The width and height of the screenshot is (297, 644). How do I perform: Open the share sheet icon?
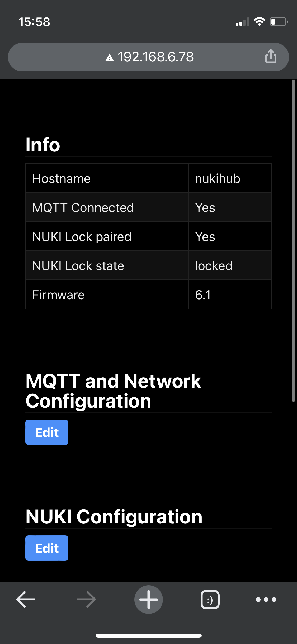tap(270, 57)
